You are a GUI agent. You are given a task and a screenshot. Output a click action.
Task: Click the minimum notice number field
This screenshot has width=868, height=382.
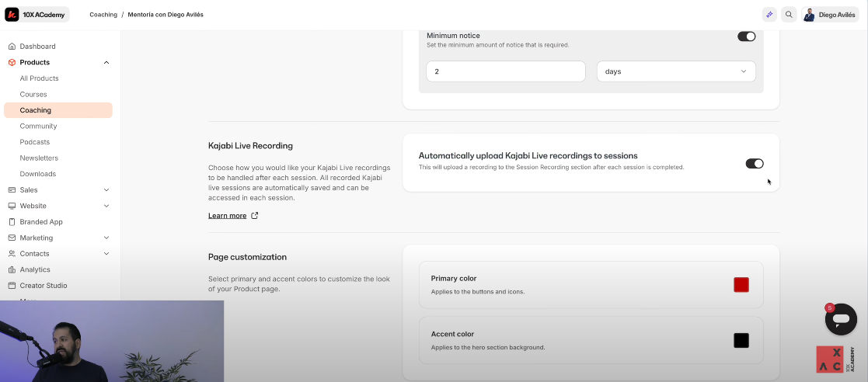(x=505, y=71)
